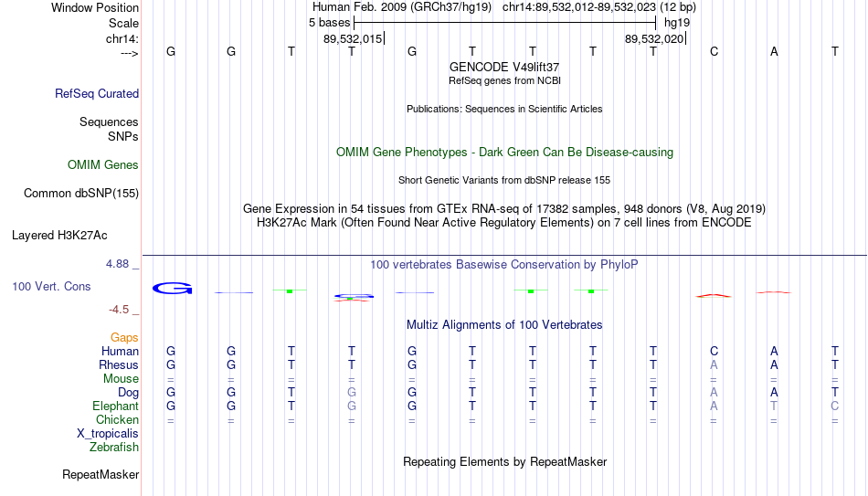Click RefSeq genes from NCBI track title
The width and height of the screenshot is (868, 496).
[504, 80]
